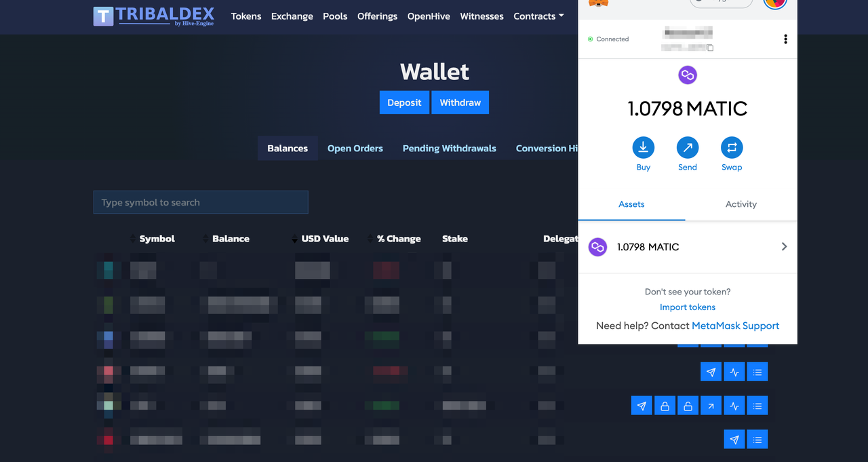Click the Swap icon in MetaMask
Image resolution: width=868 pixels, height=462 pixels.
[x=732, y=147]
